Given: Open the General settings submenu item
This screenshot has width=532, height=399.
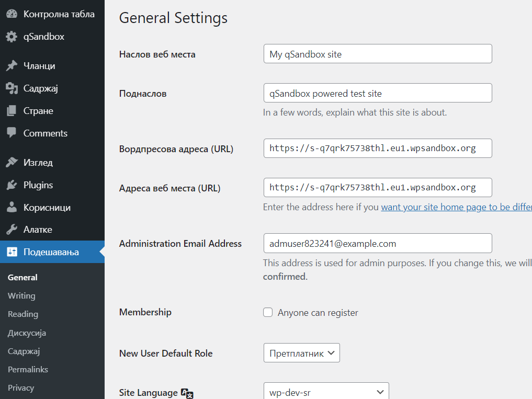Looking at the screenshot, I should point(22,277).
